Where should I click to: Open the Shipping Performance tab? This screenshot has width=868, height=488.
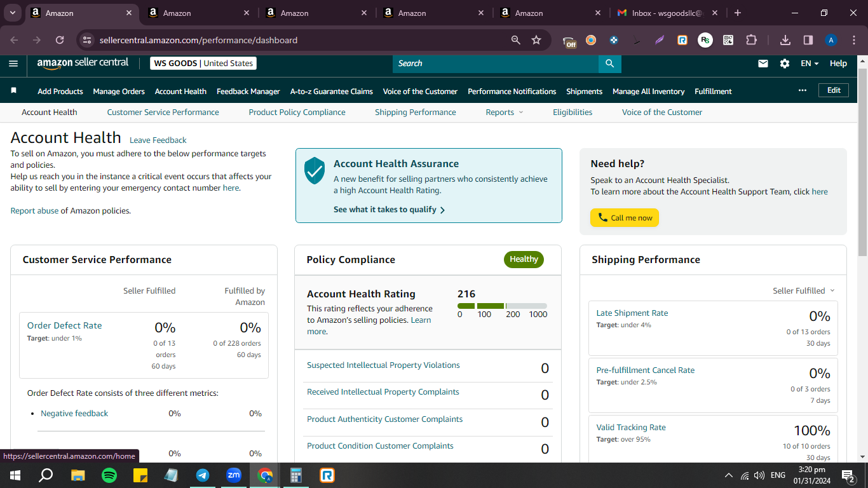coord(416,112)
